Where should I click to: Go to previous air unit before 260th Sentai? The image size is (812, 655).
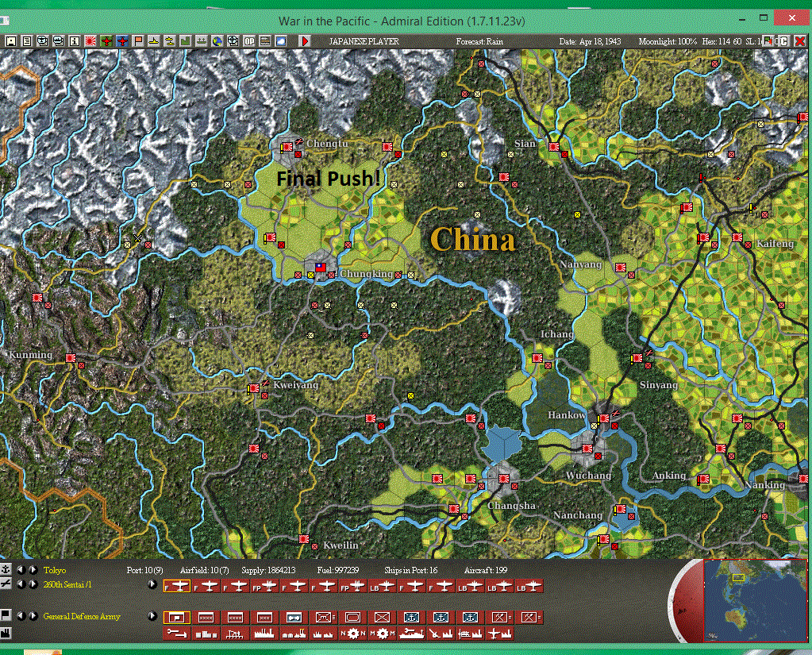pyautogui.click(x=21, y=584)
